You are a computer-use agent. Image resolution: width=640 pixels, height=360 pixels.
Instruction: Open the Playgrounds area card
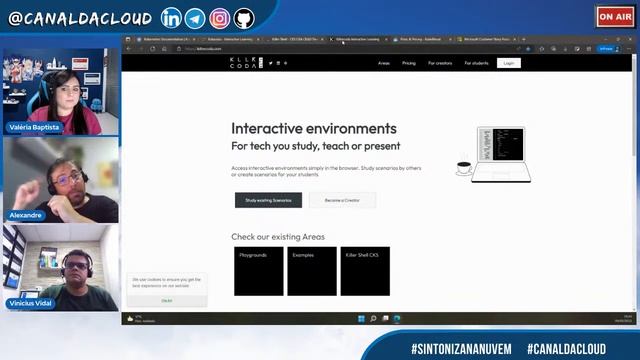[258, 271]
